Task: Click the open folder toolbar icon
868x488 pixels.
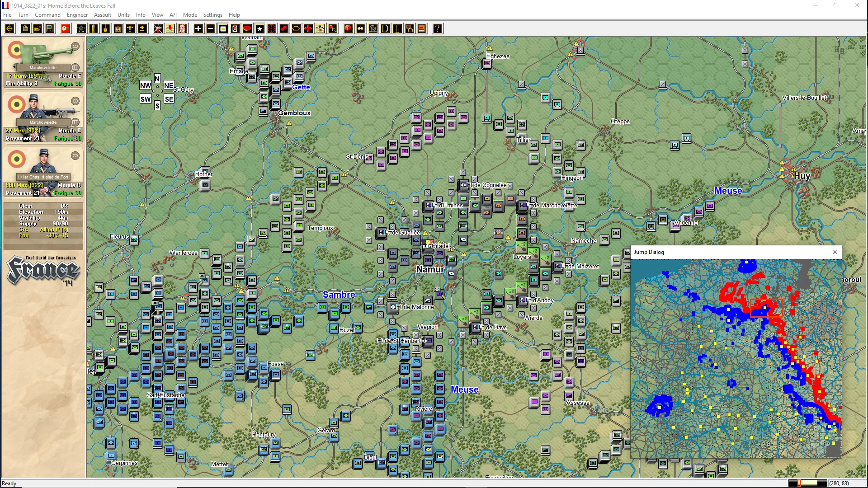Action: [x=38, y=29]
